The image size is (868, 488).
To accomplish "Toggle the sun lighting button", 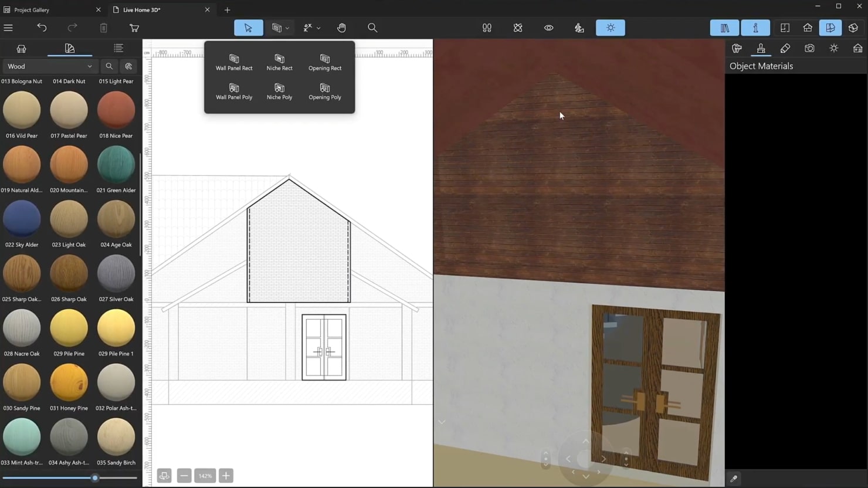I will 611,28.
